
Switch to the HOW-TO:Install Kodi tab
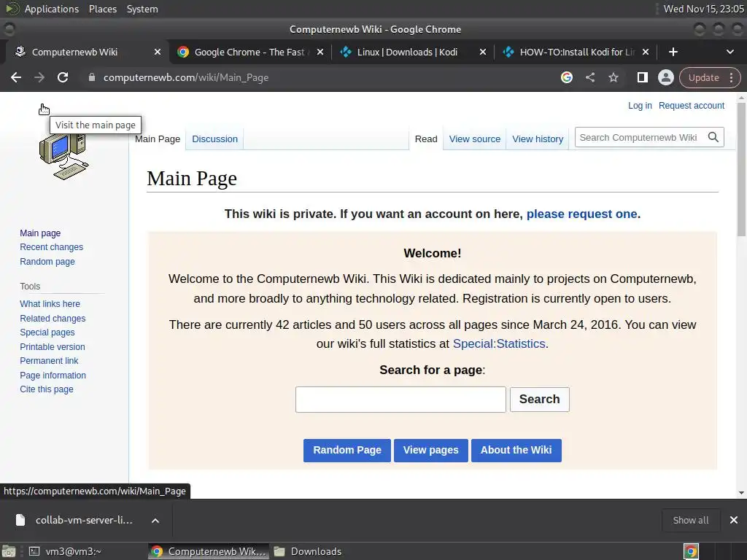tap(572, 52)
